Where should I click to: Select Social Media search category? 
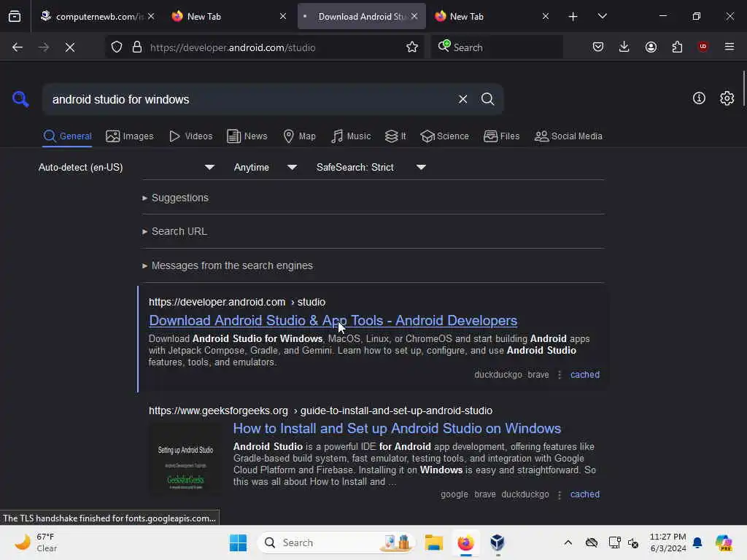coord(568,136)
